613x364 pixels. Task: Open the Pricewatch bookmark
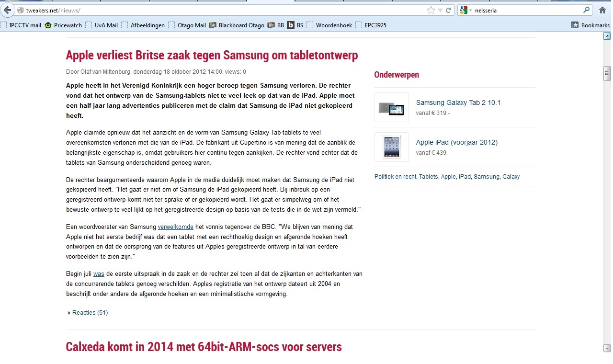click(x=63, y=25)
